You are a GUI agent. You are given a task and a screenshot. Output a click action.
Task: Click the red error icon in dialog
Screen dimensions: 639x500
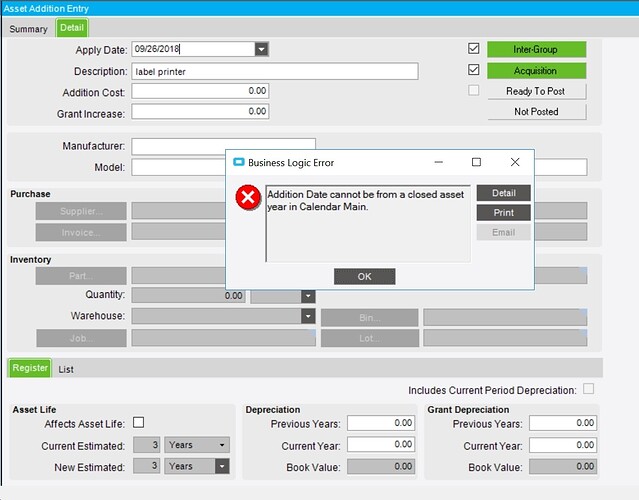point(247,198)
